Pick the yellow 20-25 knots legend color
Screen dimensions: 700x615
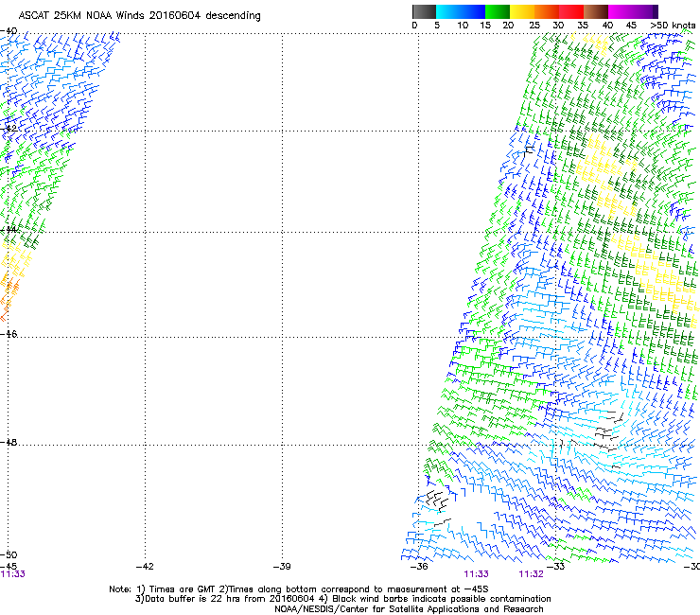tap(522, 11)
